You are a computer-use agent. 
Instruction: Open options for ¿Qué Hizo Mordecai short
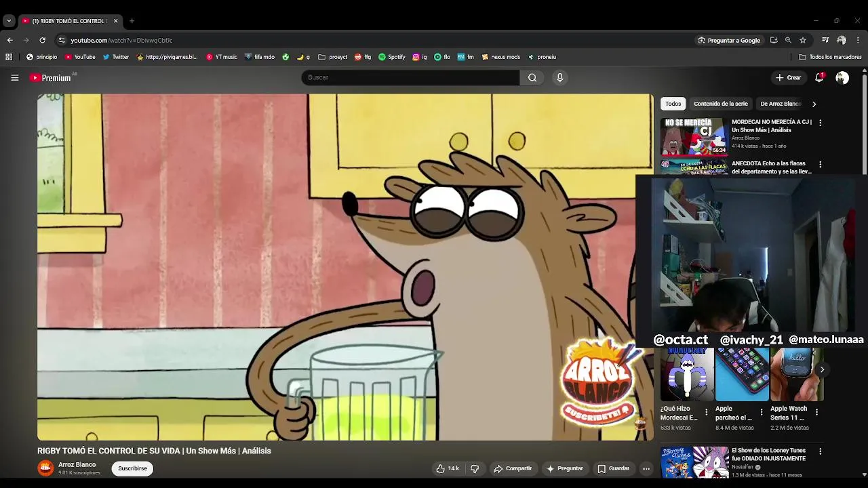(x=706, y=412)
